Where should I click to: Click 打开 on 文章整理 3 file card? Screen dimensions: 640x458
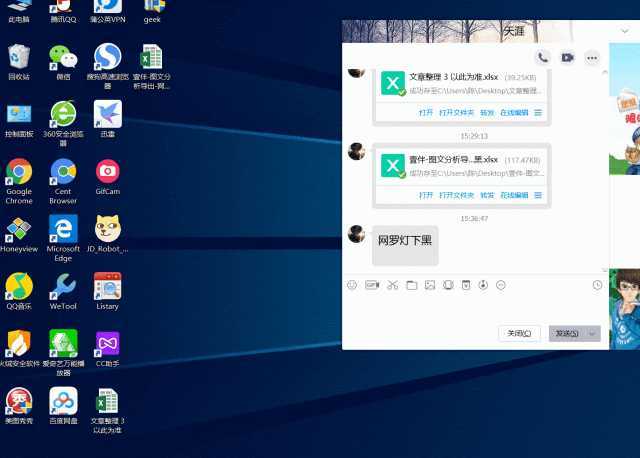click(426, 113)
